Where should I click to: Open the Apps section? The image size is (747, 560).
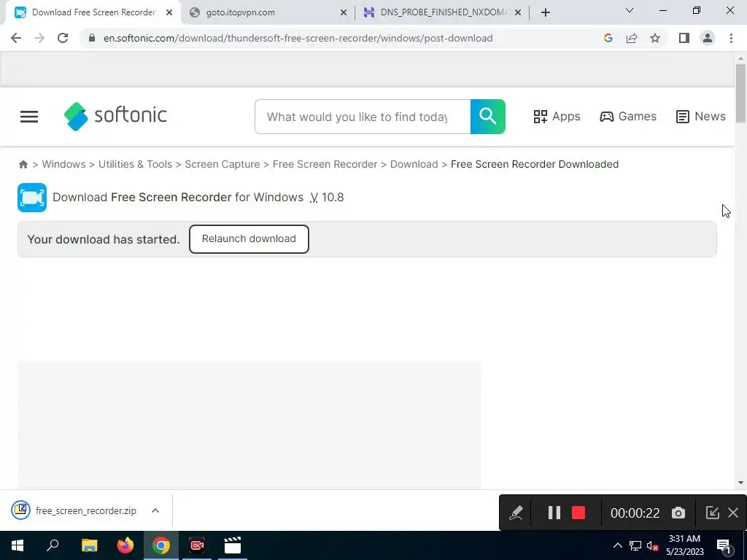[557, 117]
